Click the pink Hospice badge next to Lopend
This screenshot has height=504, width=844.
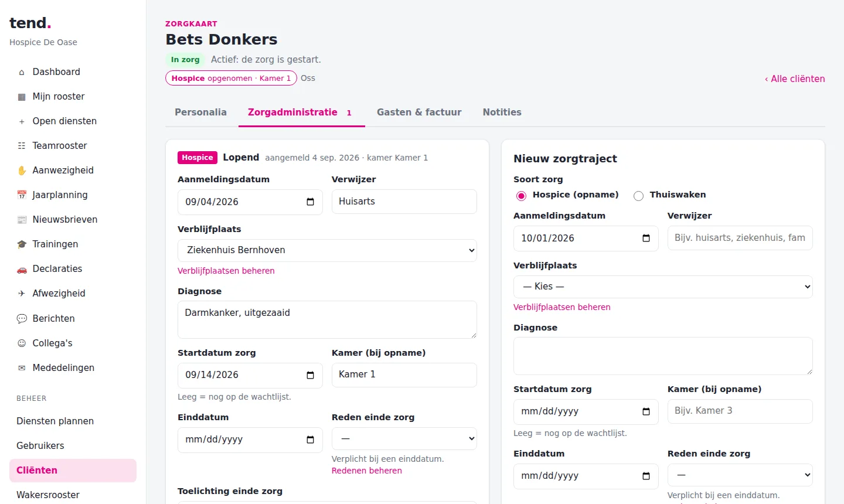(198, 158)
